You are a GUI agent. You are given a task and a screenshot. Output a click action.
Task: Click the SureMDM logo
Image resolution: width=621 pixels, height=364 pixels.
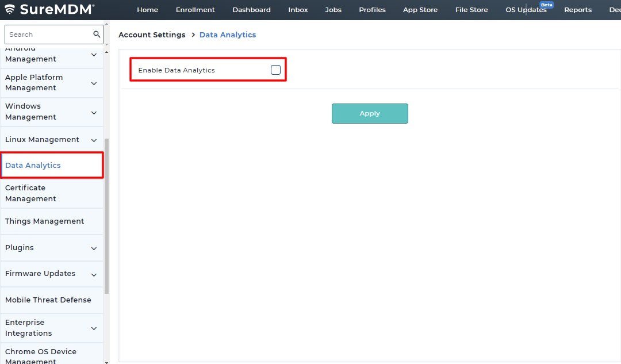pyautogui.click(x=49, y=9)
